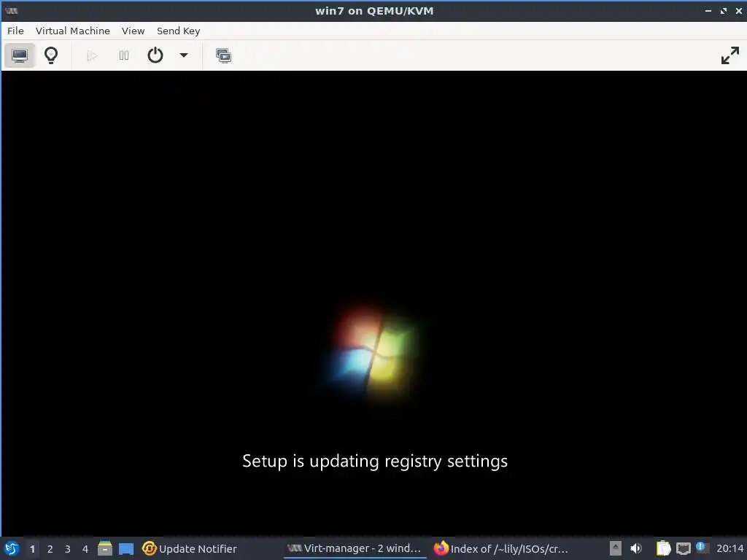Show the graphical console view
This screenshot has height=560, width=747.
point(20,55)
